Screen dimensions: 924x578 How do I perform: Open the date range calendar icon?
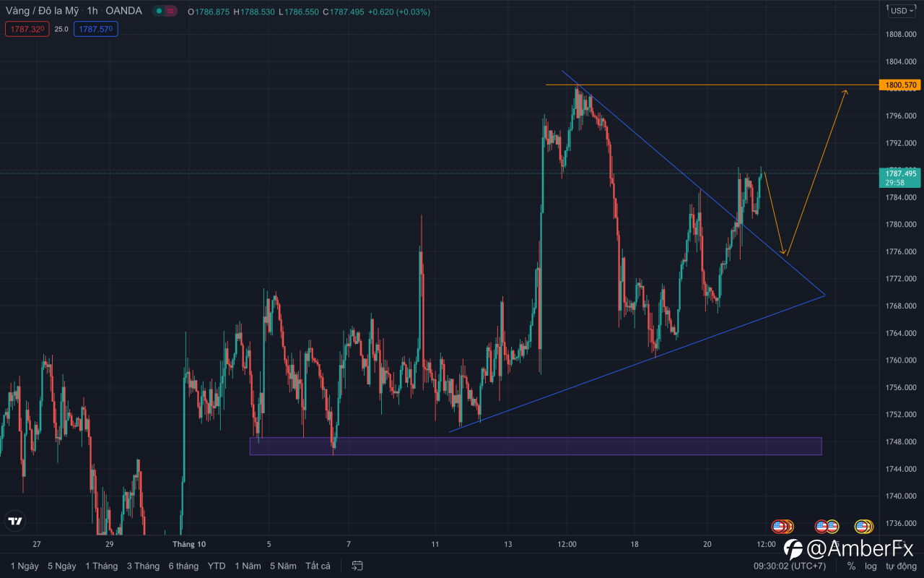coord(357,566)
